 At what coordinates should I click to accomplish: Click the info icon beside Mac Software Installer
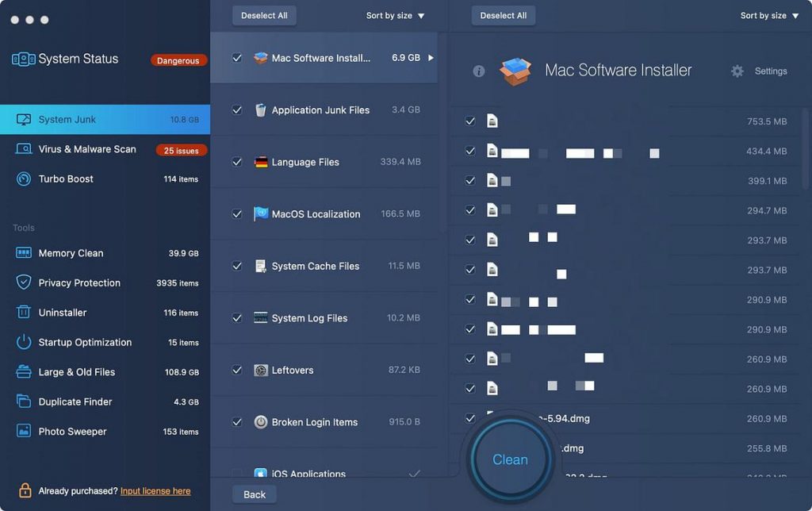point(479,71)
